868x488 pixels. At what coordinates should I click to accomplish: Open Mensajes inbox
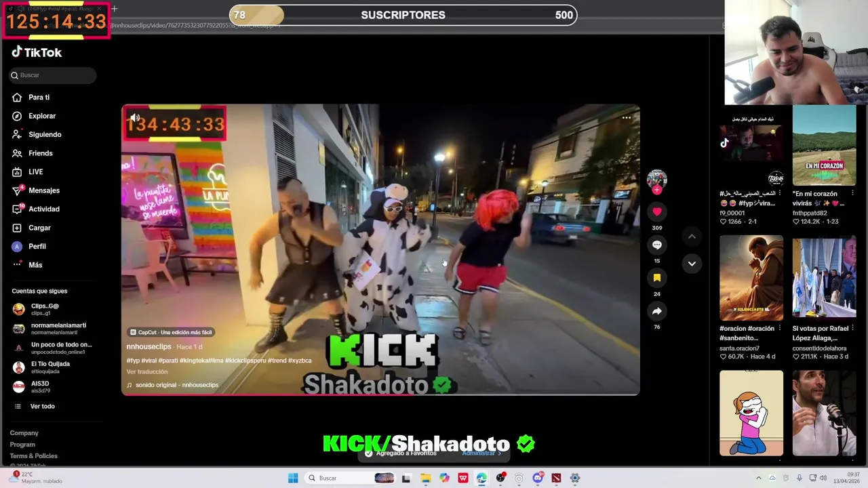coord(44,190)
